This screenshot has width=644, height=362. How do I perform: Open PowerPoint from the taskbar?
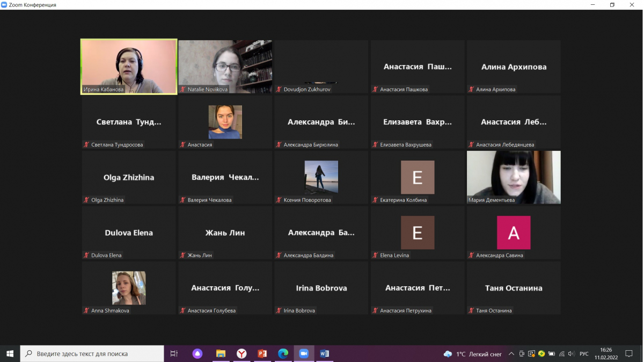(262, 353)
